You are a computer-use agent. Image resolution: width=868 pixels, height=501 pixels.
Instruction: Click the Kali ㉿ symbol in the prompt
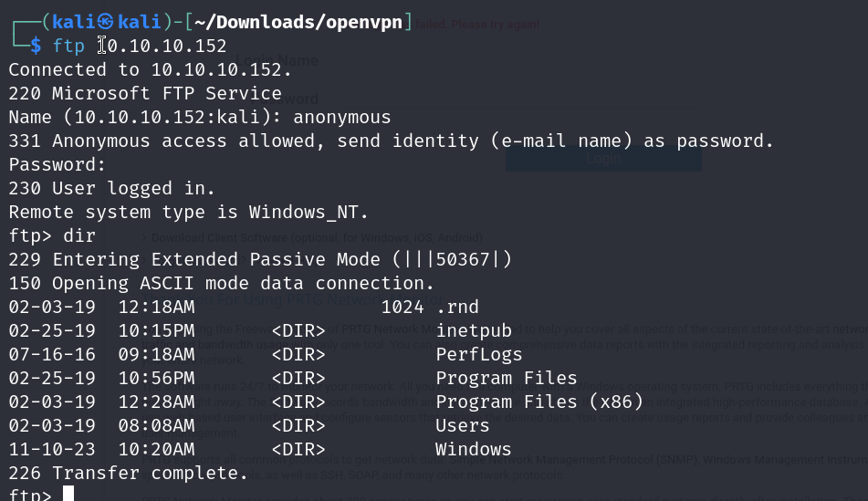coord(112,21)
